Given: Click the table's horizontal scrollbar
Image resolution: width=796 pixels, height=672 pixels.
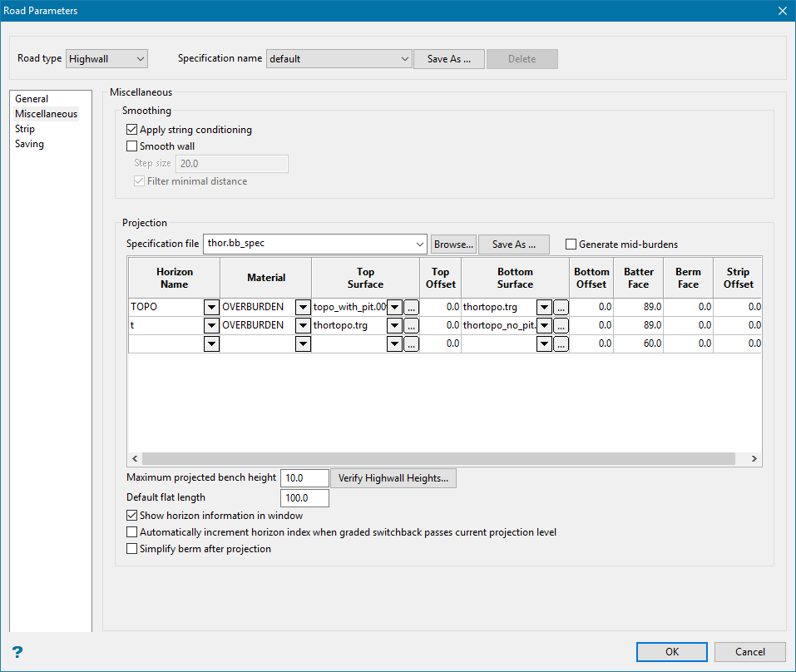Looking at the screenshot, I should (x=438, y=459).
